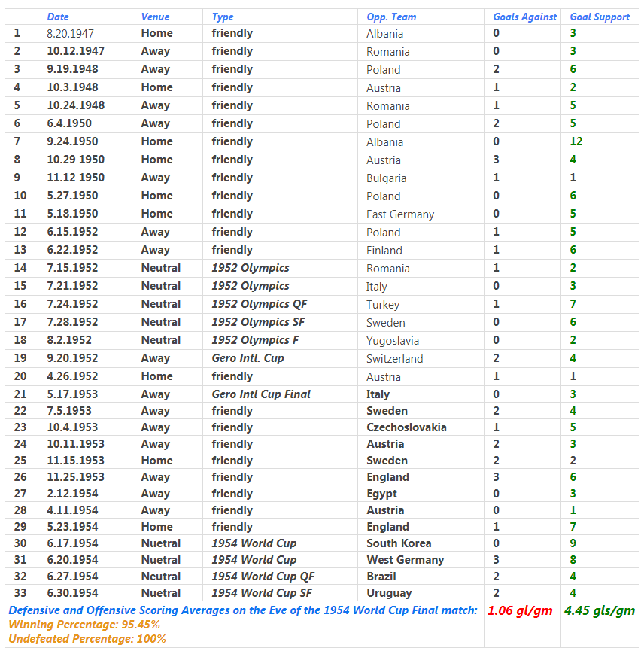Click goal support value 12 for Albania
The width and height of the screenshot is (644, 648).
pyautogui.click(x=576, y=141)
